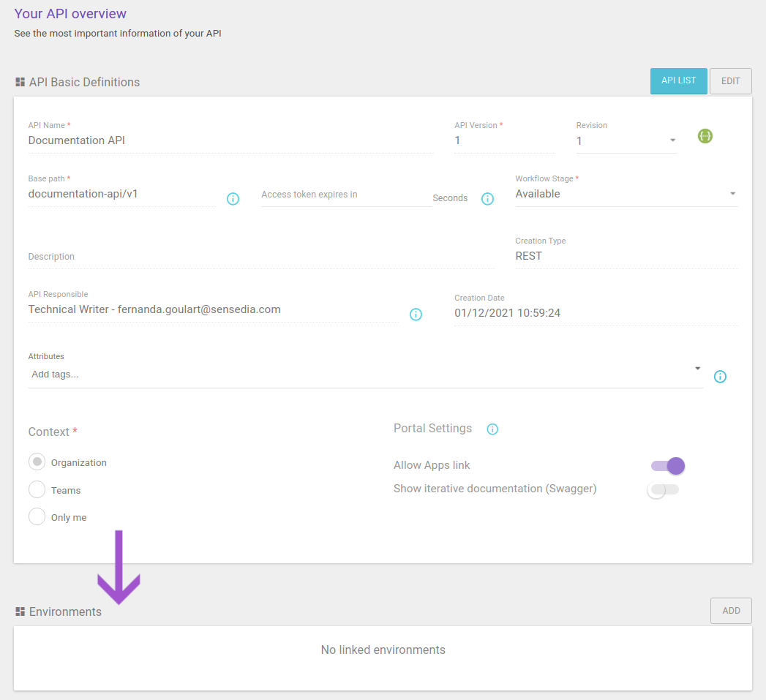Click the Environments section grid icon
The width and height of the screenshot is (766, 700).
coord(20,611)
